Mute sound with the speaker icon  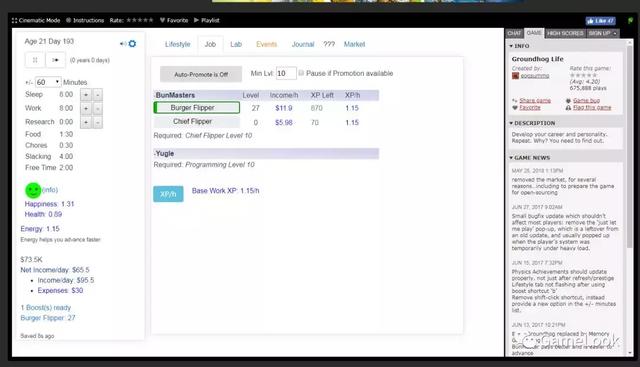[123, 44]
